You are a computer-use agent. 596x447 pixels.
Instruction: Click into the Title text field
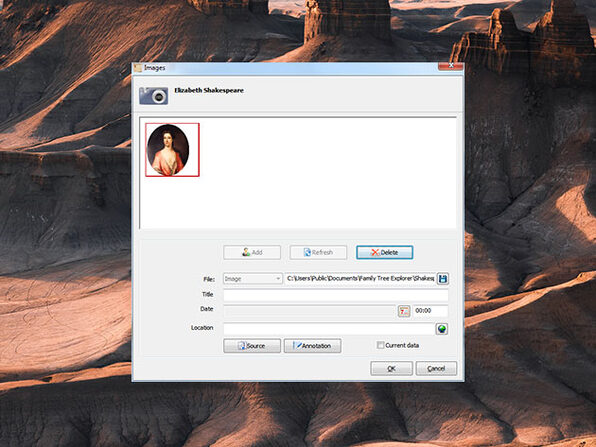pos(336,295)
